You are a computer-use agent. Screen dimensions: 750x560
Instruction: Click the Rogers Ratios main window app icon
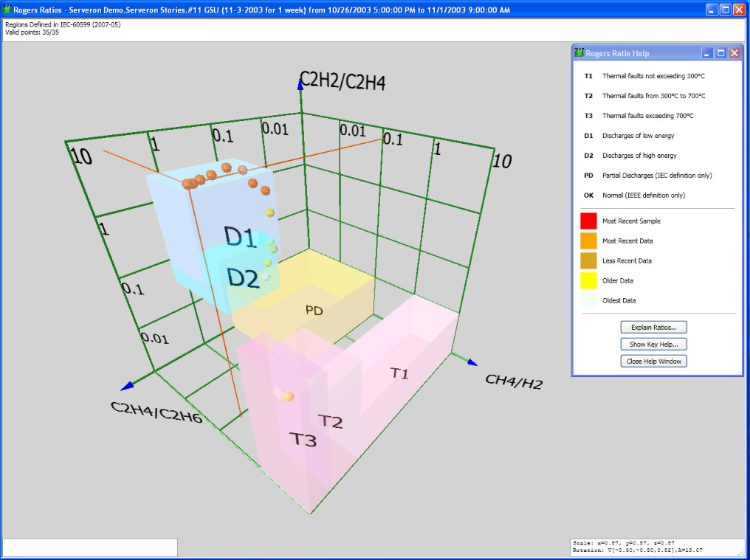coord(7,9)
